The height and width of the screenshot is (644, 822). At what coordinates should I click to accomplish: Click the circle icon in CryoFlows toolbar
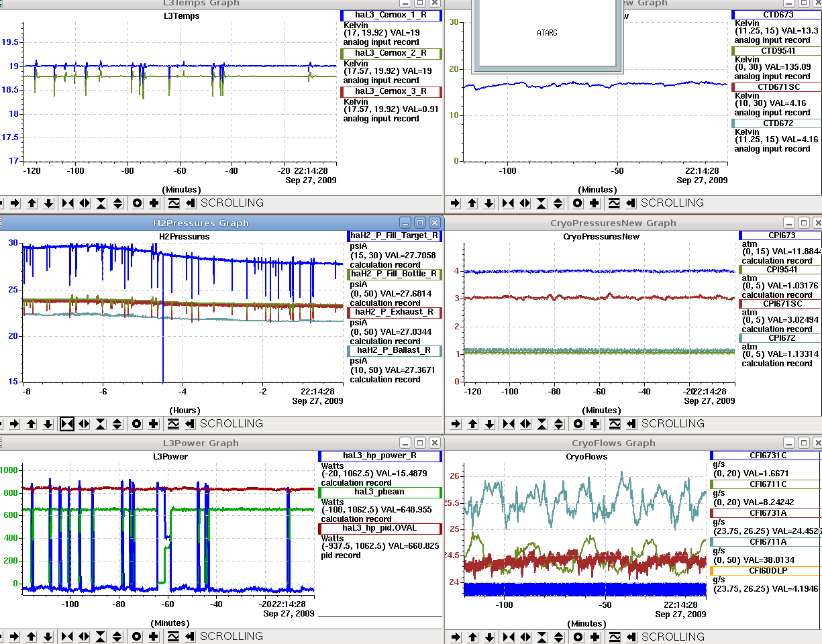pyautogui.click(x=578, y=637)
